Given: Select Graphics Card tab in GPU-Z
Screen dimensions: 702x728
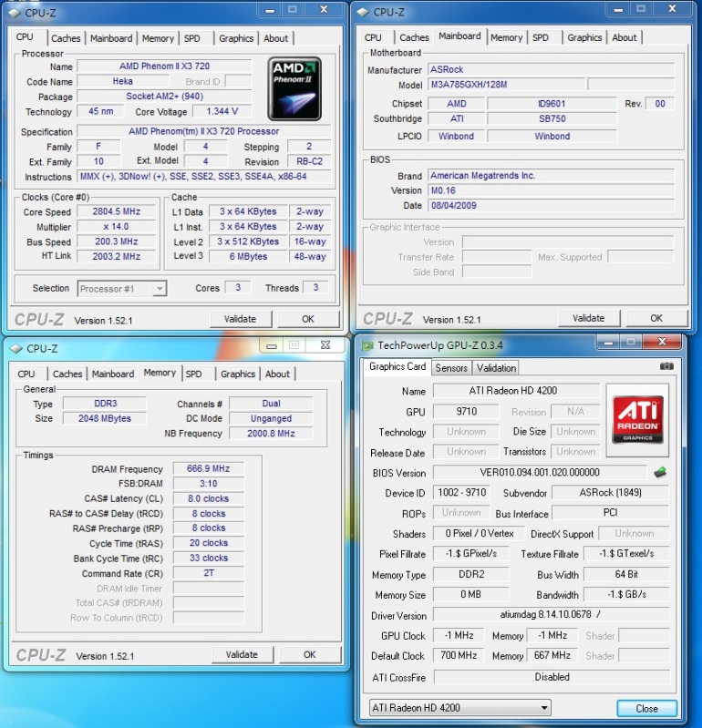Looking at the screenshot, I should [397, 366].
